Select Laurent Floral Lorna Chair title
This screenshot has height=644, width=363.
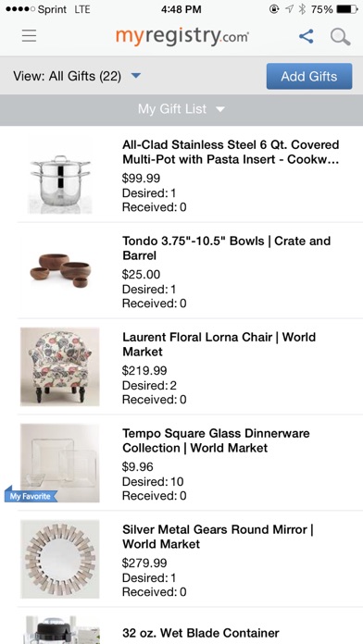click(219, 344)
